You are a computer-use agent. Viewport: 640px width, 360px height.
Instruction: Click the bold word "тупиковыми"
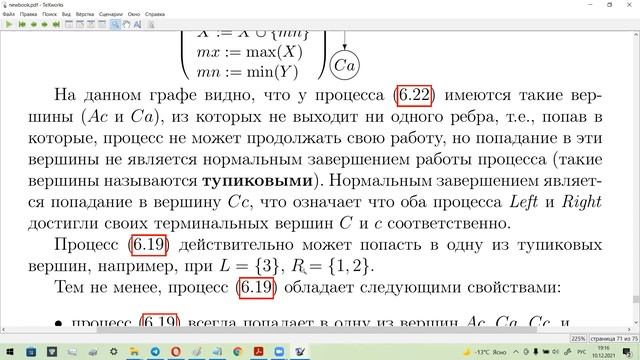(257, 180)
